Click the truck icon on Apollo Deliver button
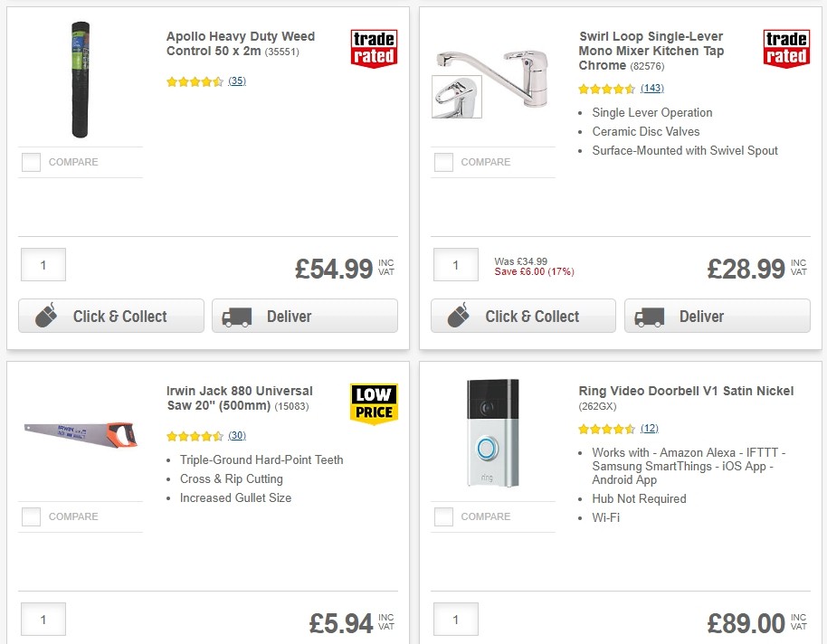The image size is (827, 644). click(235, 317)
